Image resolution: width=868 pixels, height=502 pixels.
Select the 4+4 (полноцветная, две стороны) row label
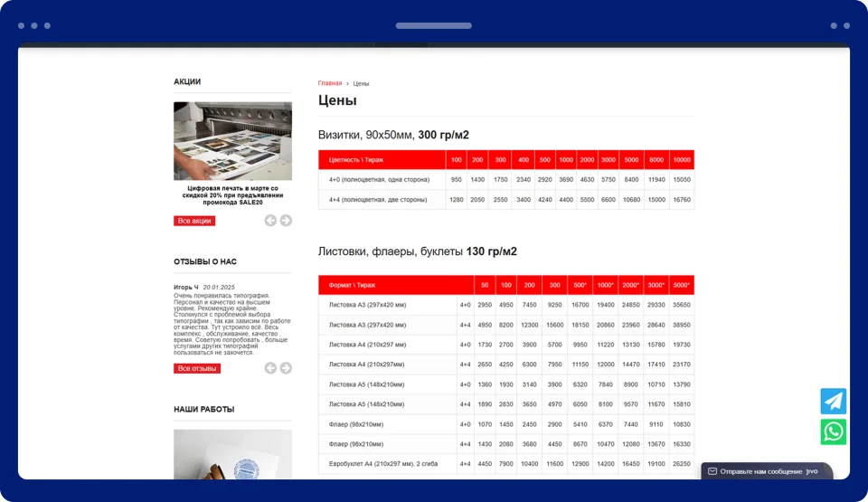point(382,200)
